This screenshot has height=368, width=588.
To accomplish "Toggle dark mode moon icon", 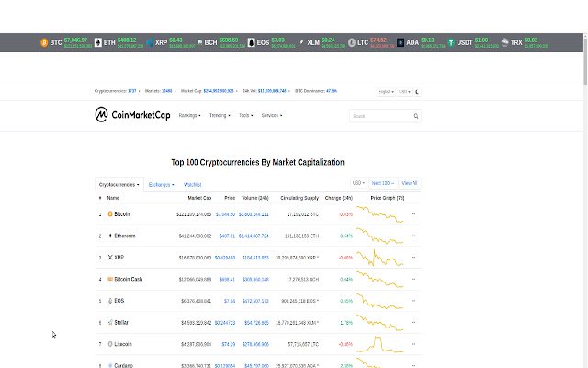I will [417, 92].
